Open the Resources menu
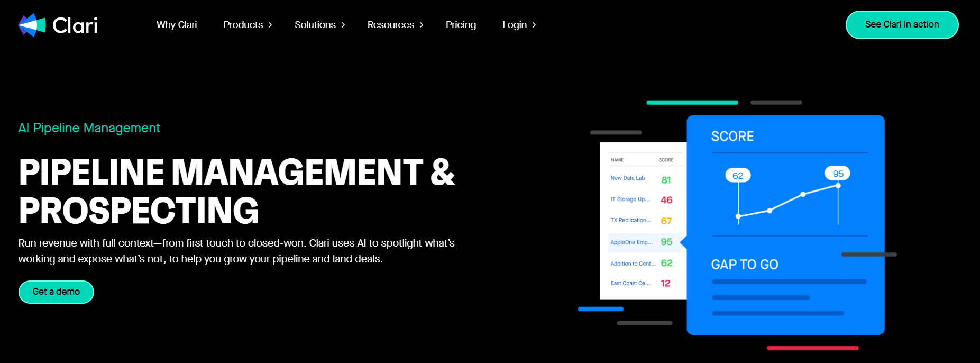This screenshot has width=980, height=363. point(391,25)
